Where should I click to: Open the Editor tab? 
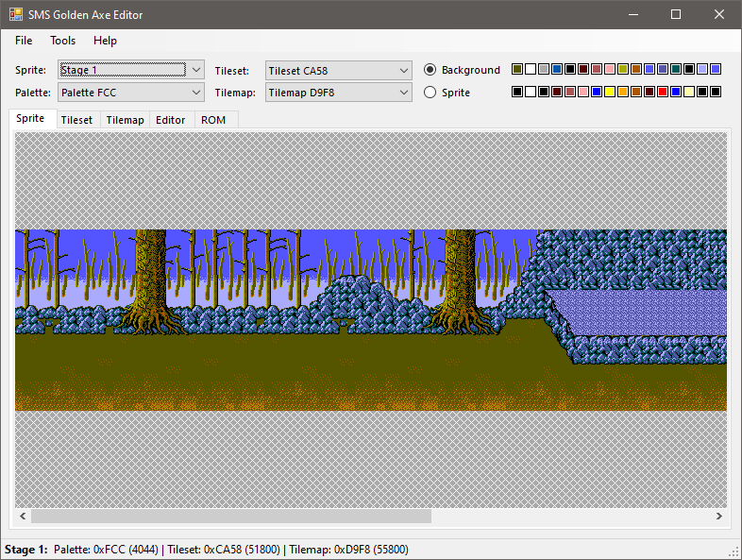tap(170, 120)
